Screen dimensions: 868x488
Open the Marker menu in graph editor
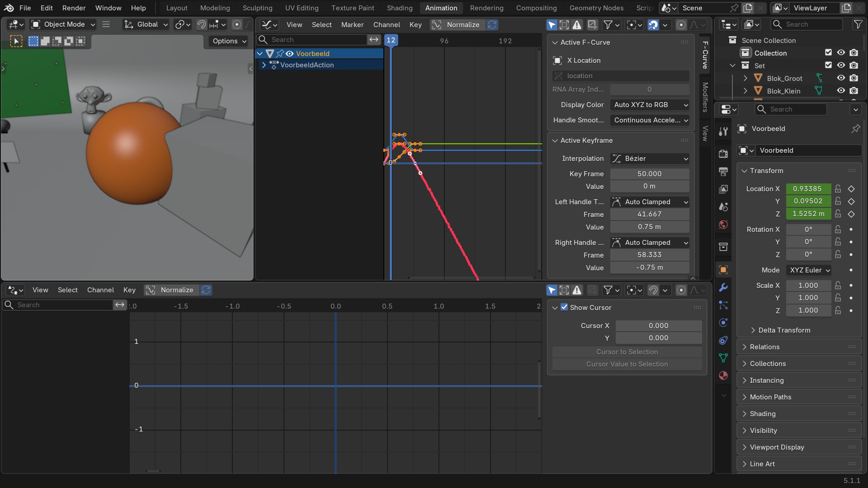352,25
